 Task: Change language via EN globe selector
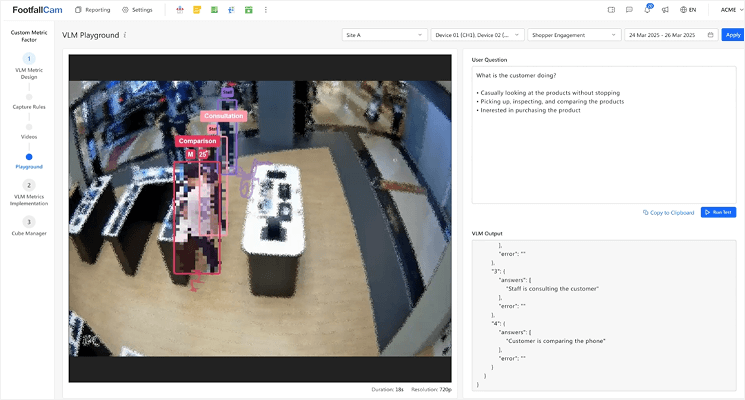tap(688, 10)
